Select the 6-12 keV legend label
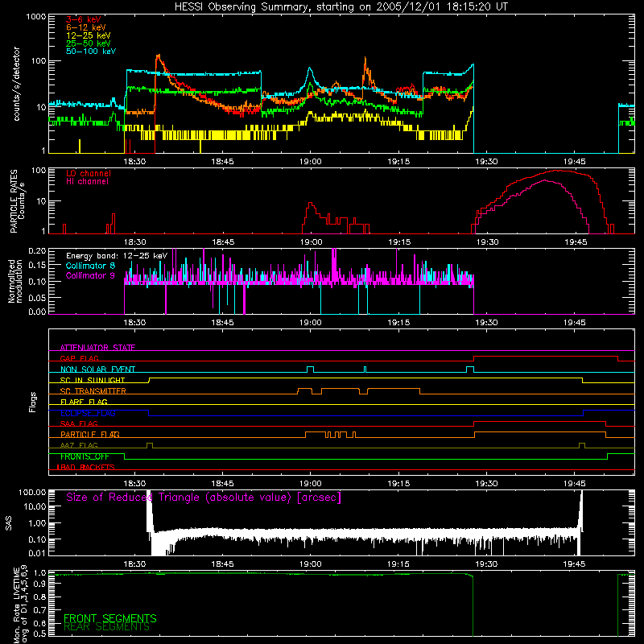644x644 pixels. (x=86, y=27)
